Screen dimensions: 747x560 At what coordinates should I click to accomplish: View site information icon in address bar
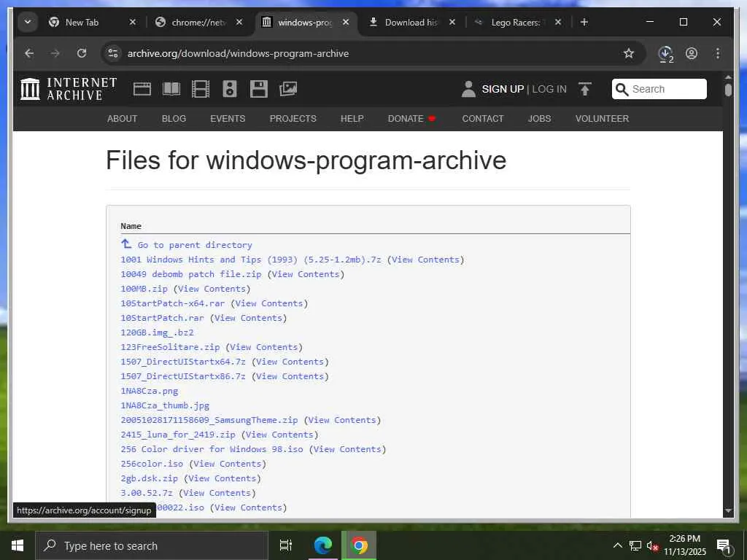(113, 53)
